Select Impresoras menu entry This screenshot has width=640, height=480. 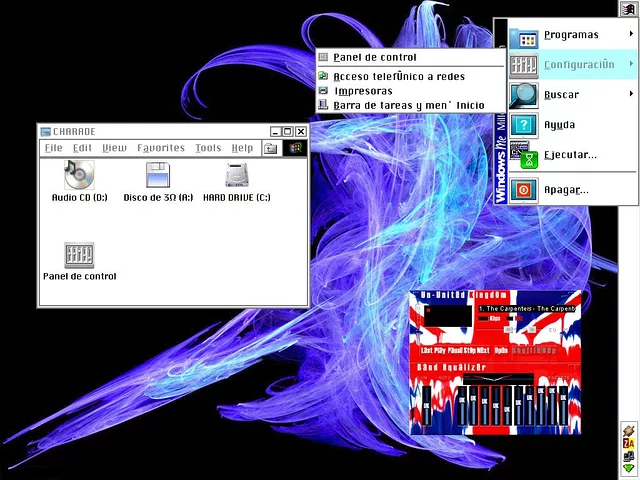[x=363, y=91]
